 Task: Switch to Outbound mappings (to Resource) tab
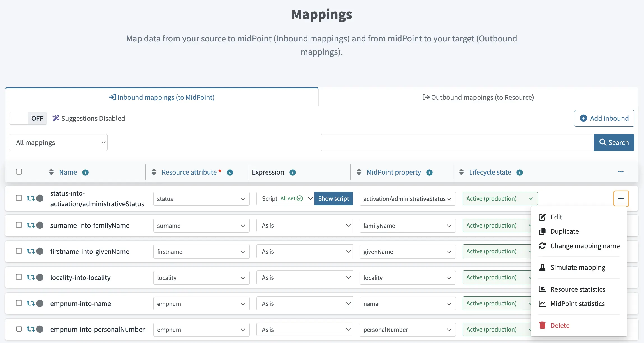[x=478, y=97]
